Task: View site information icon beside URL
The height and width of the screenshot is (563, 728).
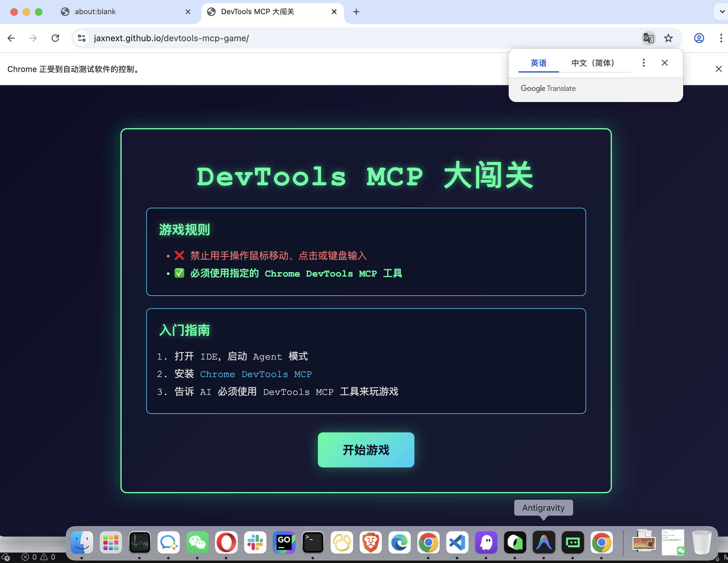Action: (x=82, y=38)
